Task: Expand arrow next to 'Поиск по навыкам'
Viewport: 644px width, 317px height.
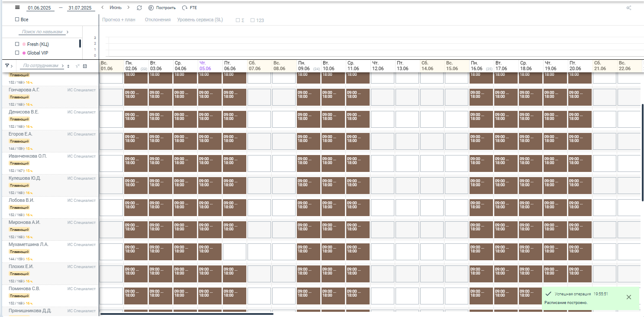Action: click(x=68, y=32)
